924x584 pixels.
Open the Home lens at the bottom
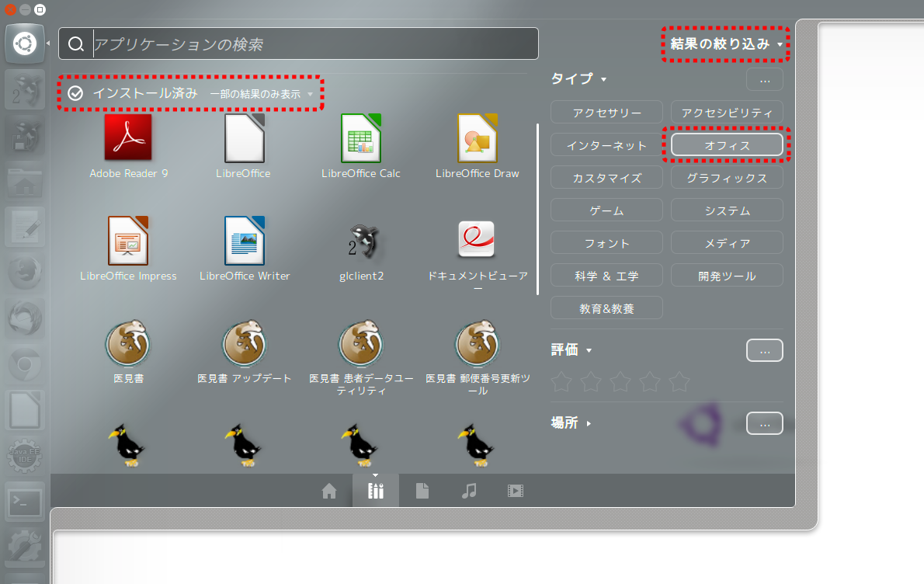pos(329,491)
